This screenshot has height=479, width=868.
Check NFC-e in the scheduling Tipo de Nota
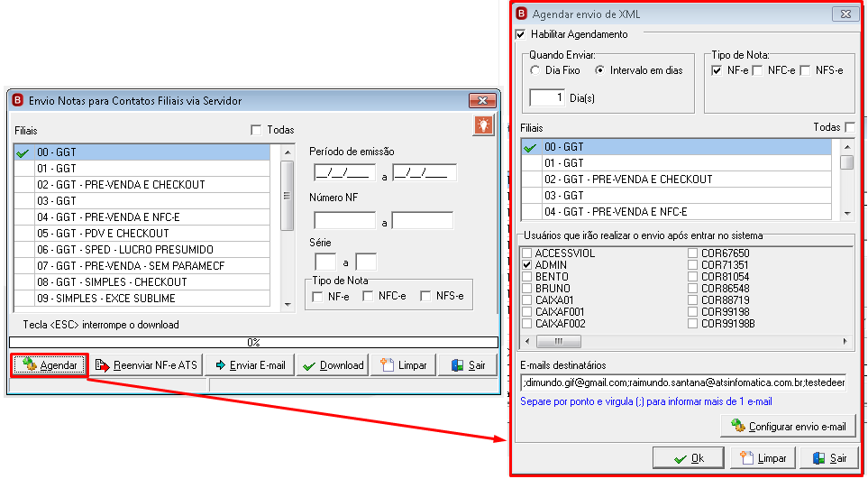[x=758, y=70]
